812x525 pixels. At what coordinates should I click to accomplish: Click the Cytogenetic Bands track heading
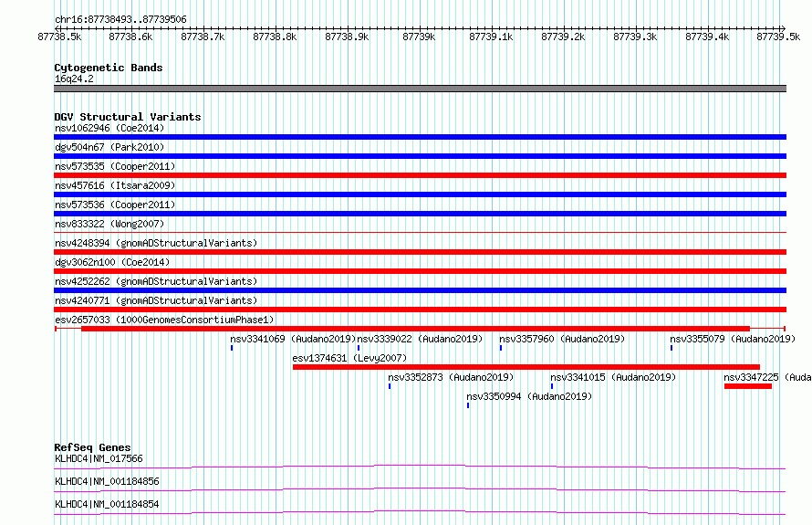[x=109, y=68]
